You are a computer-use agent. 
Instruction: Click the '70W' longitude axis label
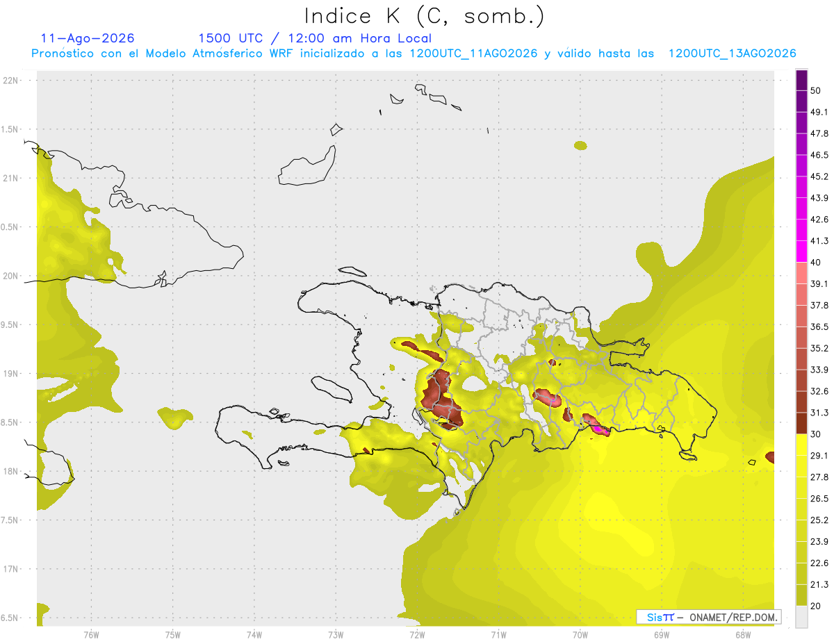[x=580, y=635]
